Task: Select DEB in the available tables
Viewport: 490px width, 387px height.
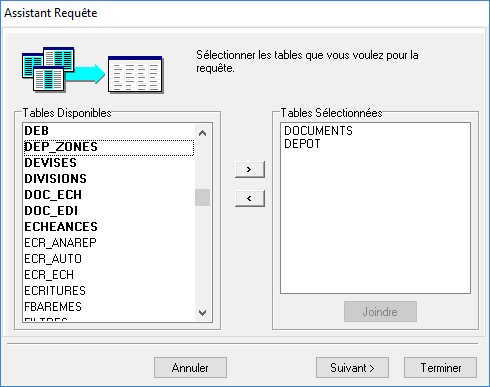Action: (109, 131)
